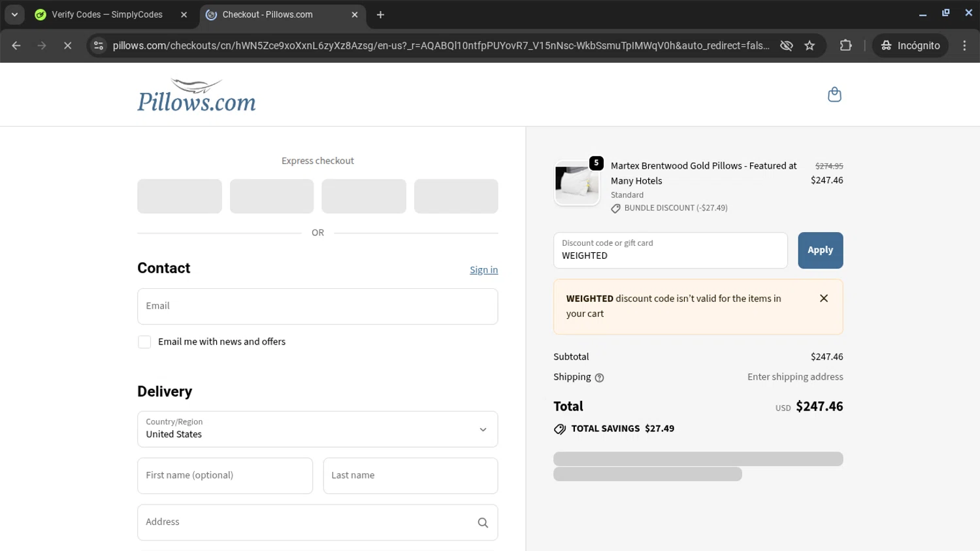Viewport: 980px width, 551px height.
Task: Click the browser address bar URL
Action: pos(441,45)
